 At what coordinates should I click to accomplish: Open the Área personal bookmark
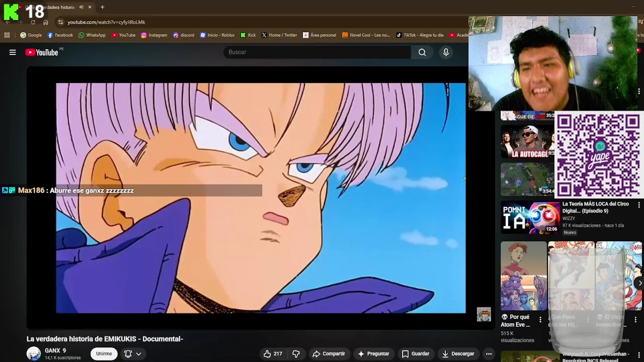pos(319,35)
